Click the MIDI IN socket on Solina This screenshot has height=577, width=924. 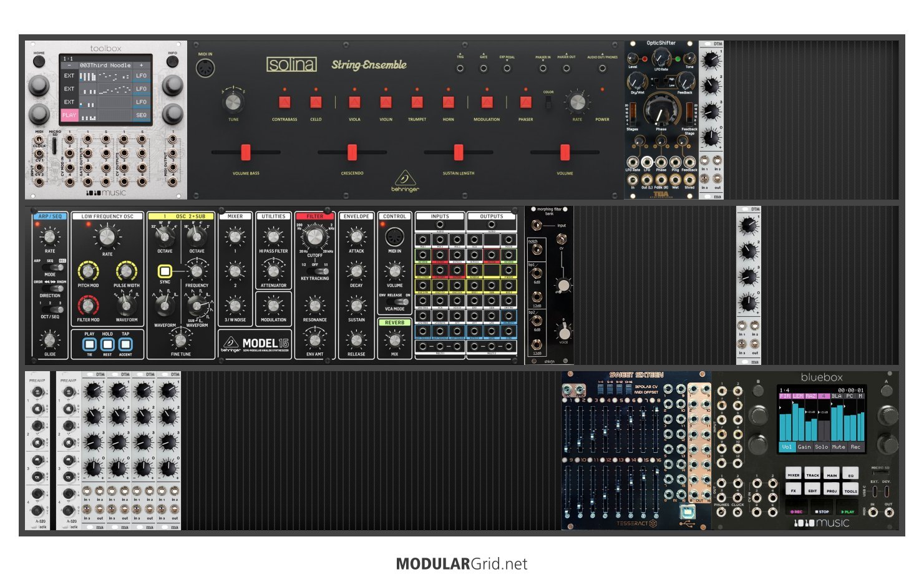[205, 69]
